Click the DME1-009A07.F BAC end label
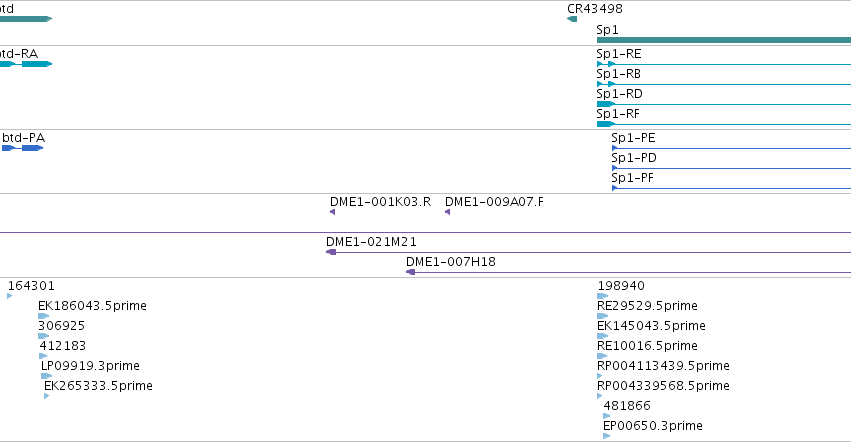Image resolution: width=851 pixels, height=442 pixels. pyautogui.click(x=494, y=202)
